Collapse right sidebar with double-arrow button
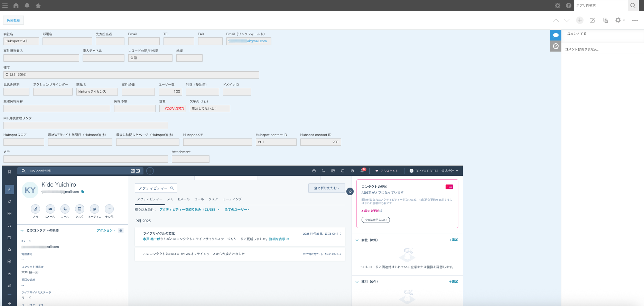 350,191
